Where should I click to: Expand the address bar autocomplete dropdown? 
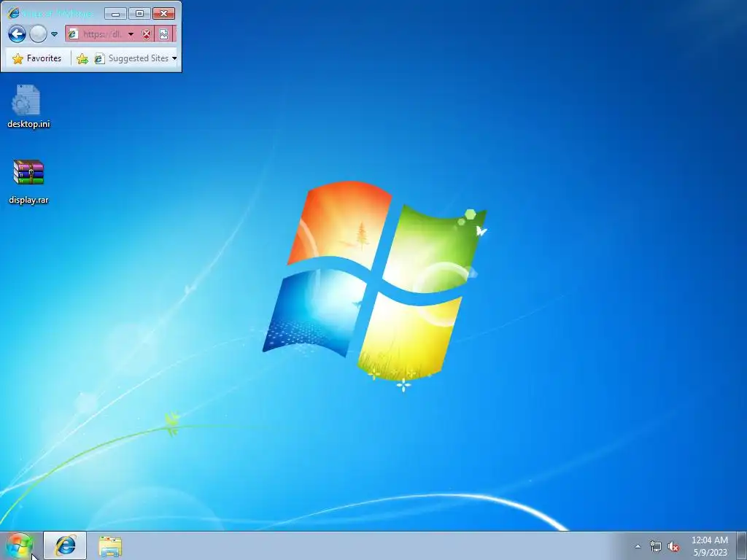(131, 34)
